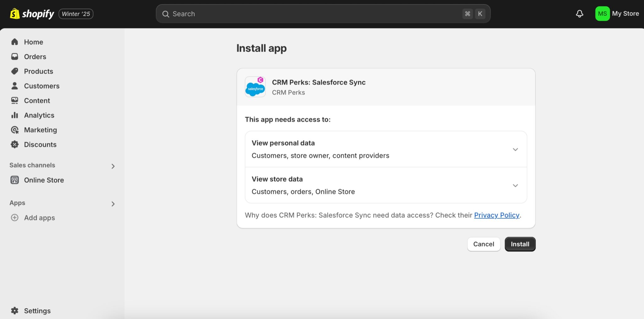Install the CRM Perks app
Screen dimensions: 644x319
point(519,244)
